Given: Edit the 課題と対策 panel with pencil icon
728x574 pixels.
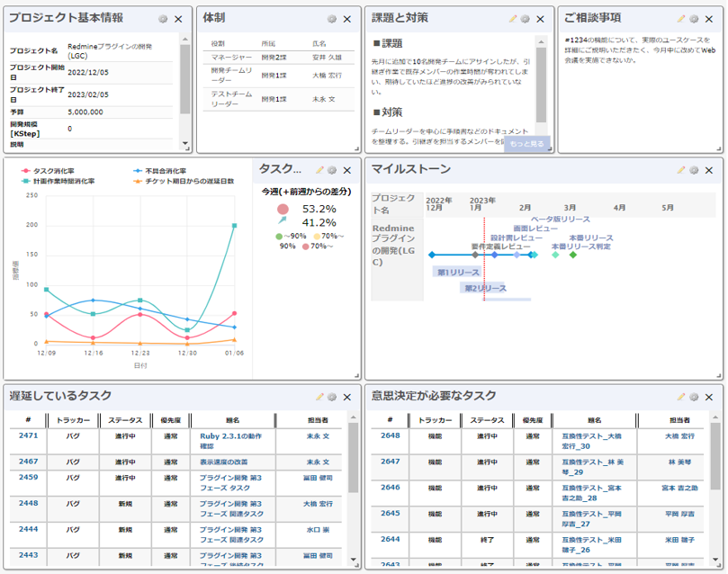Looking at the screenshot, I should tap(512, 19).
